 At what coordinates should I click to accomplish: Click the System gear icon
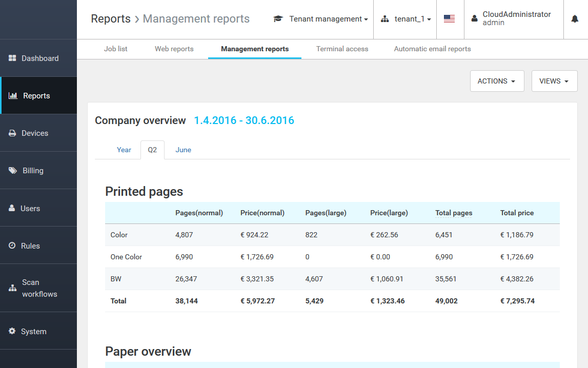click(12, 332)
